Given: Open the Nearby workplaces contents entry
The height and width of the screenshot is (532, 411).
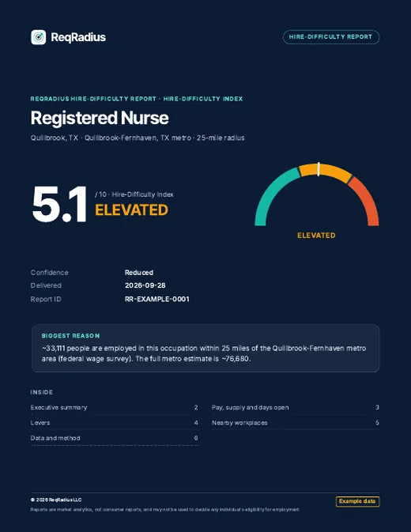Looking at the screenshot, I should [296, 423].
